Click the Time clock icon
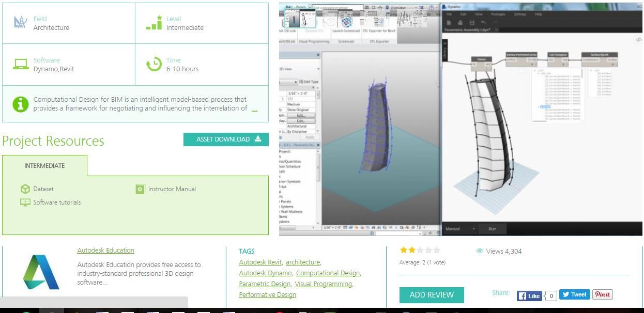 [154, 65]
